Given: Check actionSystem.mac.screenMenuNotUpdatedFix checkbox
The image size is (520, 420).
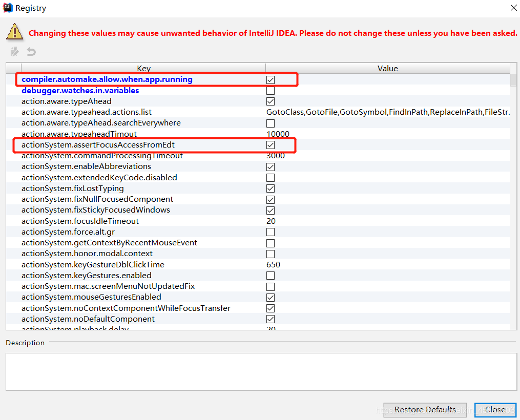Looking at the screenshot, I should tap(271, 286).
